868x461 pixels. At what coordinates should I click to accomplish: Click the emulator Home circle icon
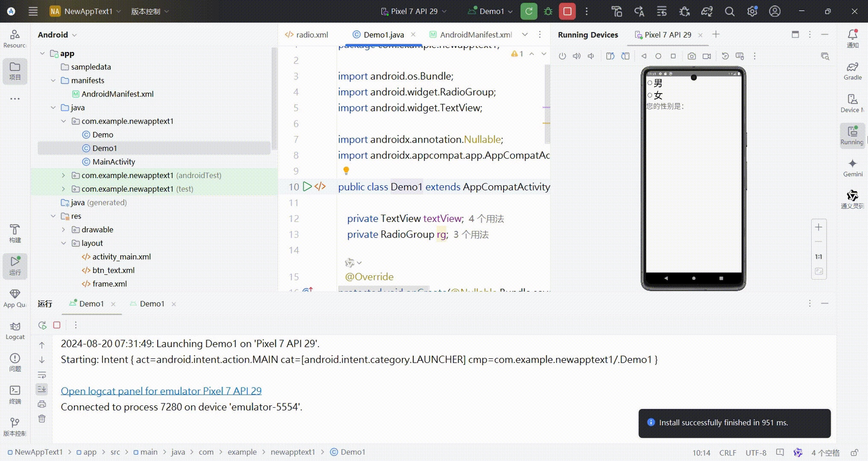[658, 56]
